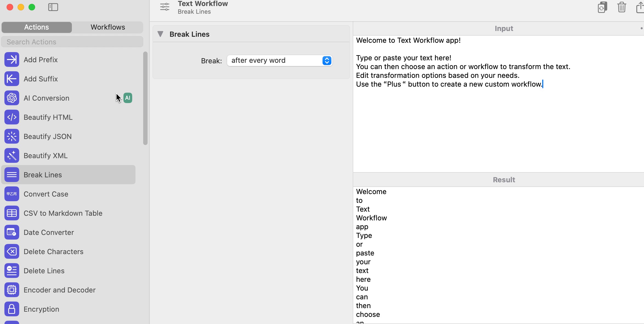Select the Beautify HTML action
The image size is (644, 324).
pos(68,117)
